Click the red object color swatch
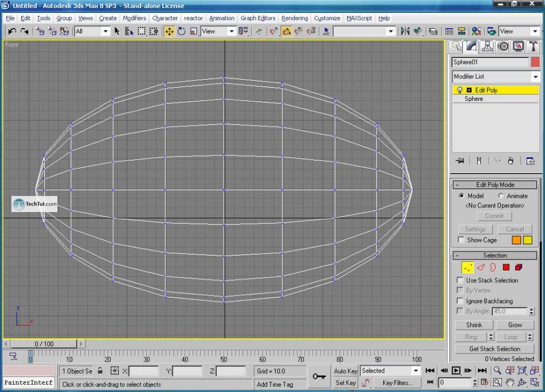545x392 pixels. (x=535, y=62)
